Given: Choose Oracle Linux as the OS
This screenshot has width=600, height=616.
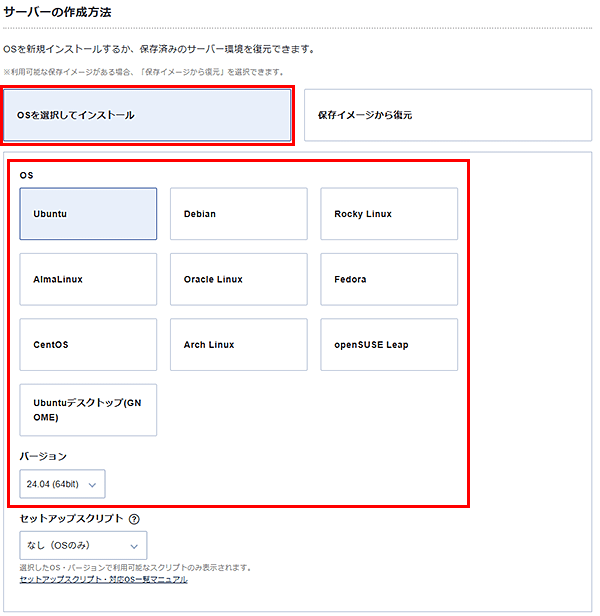Looking at the screenshot, I should [x=239, y=279].
